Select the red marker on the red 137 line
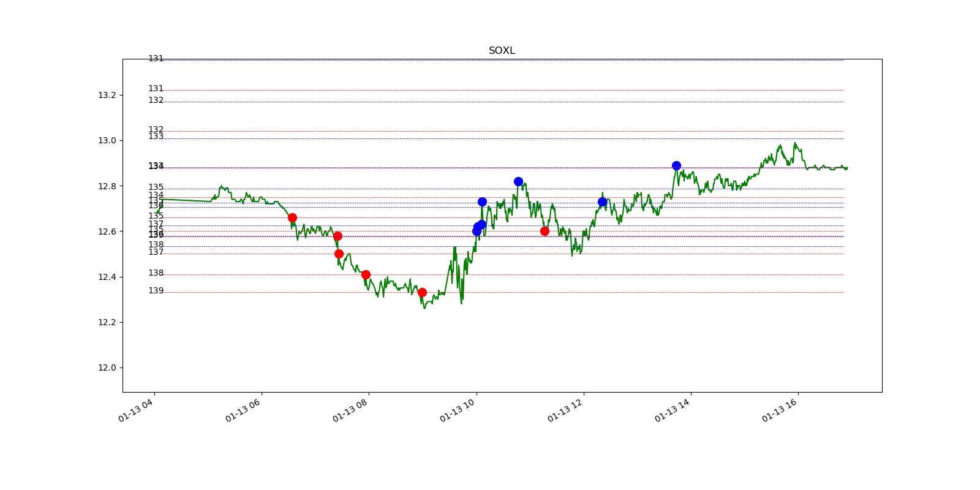The height and width of the screenshot is (490, 980). tap(339, 254)
